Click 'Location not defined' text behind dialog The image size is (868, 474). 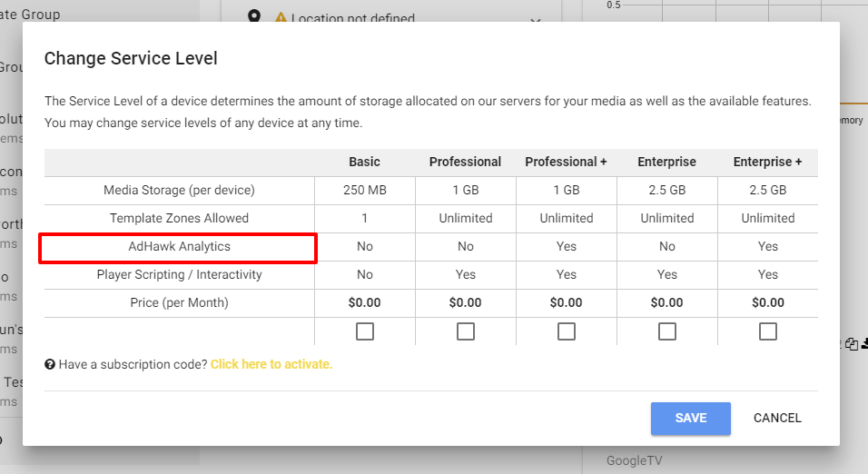pos(353,18)
